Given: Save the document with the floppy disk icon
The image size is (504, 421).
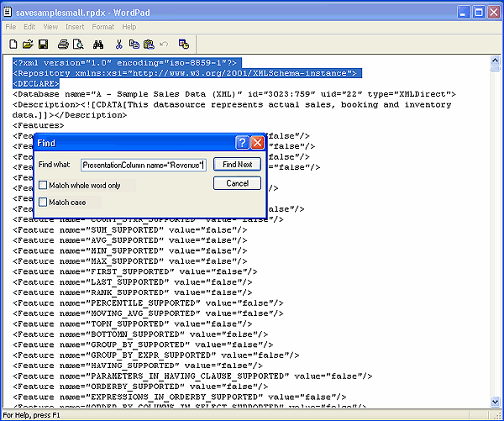Looking at the screenshot, I should click(x=43, y=44).
